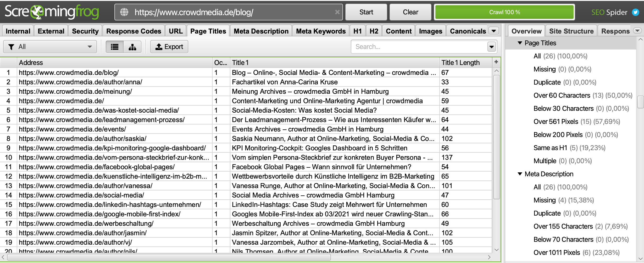Open the Meta Description tab
This screenshot has height=263, width=644.
point(261,31)
